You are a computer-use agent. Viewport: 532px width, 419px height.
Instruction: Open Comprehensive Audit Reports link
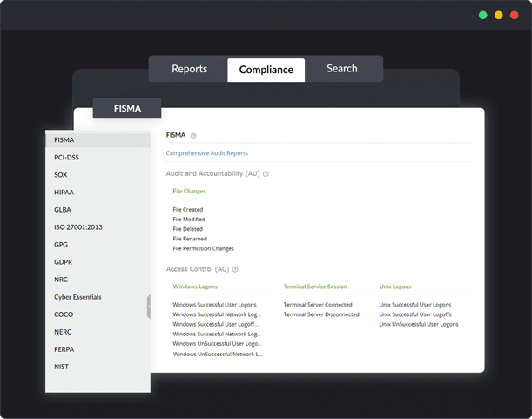pos(207,153)
